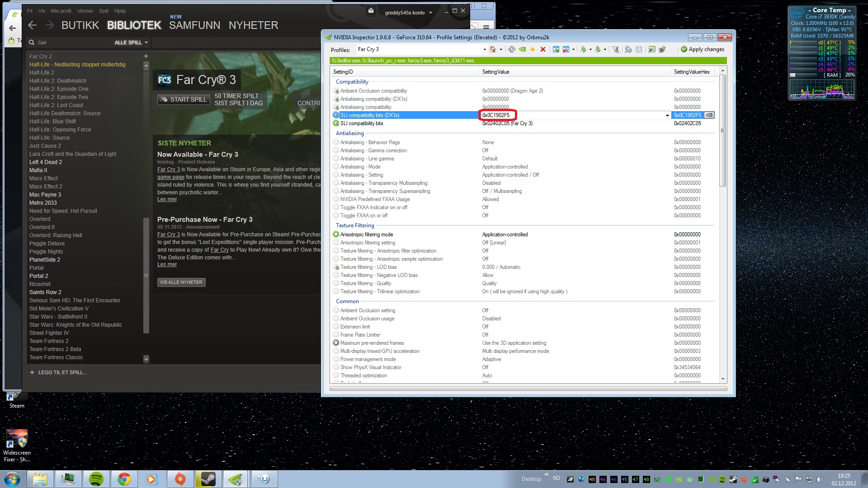868x488 pixels.
Task: Expand the remove application dropdown arrow
Action: (573, 50)
